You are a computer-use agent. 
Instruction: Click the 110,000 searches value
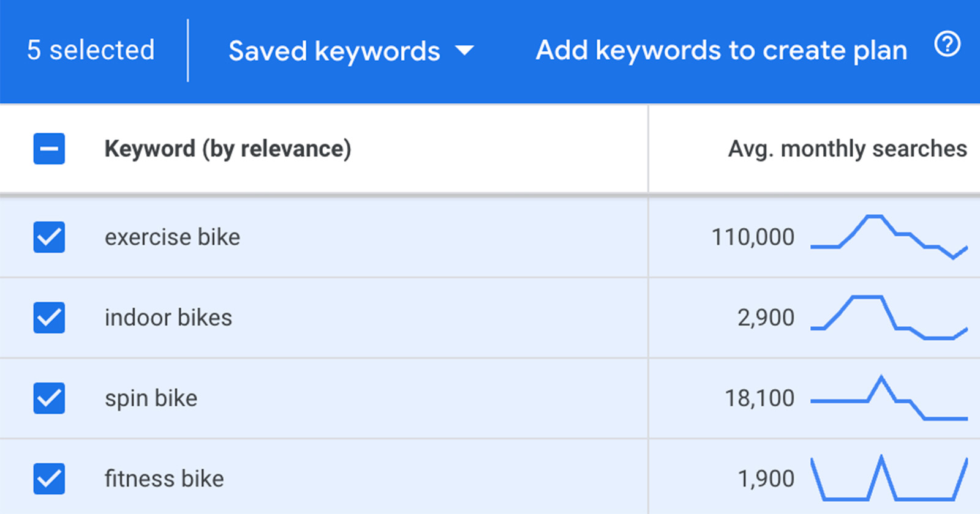coord(753,237)
